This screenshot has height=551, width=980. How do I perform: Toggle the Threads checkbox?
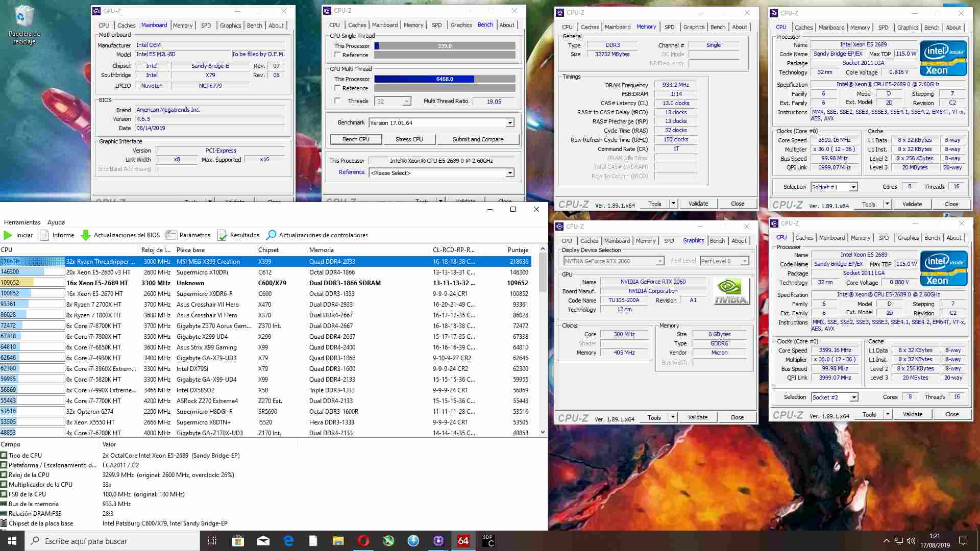(x=337, y=101)
